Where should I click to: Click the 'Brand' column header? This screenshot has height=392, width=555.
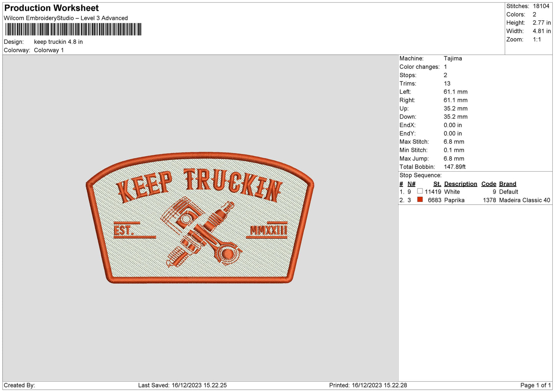click(x=507, y=184)
